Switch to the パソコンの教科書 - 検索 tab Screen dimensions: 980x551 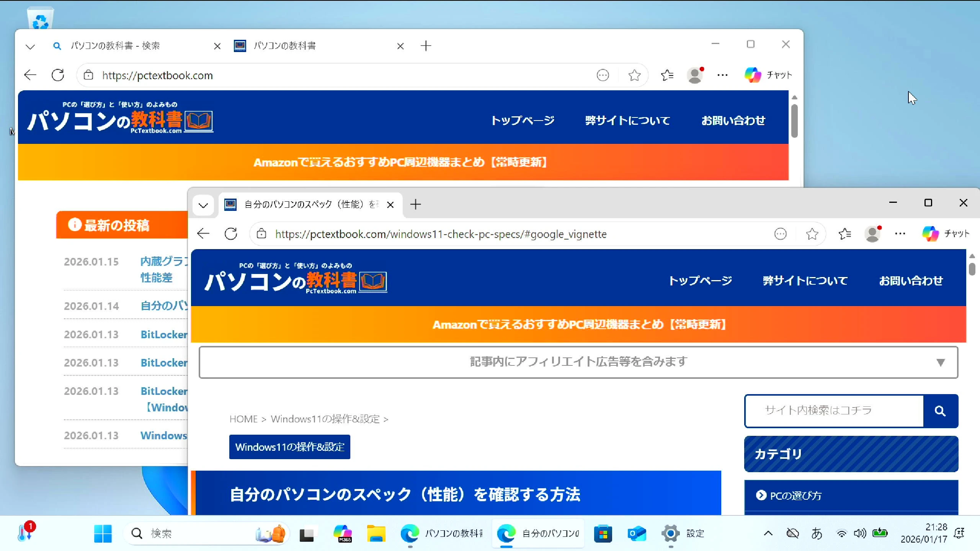115,46
